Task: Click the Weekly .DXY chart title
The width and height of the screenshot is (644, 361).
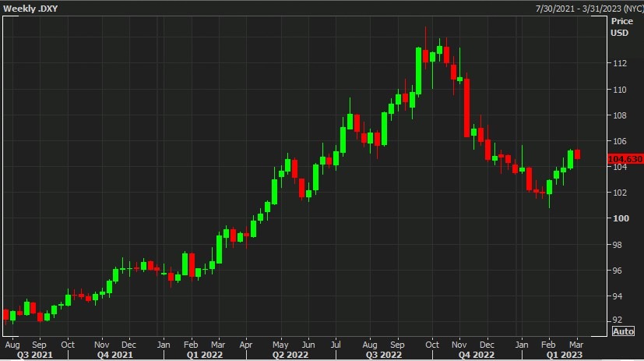Action: (x=30, y=9)
